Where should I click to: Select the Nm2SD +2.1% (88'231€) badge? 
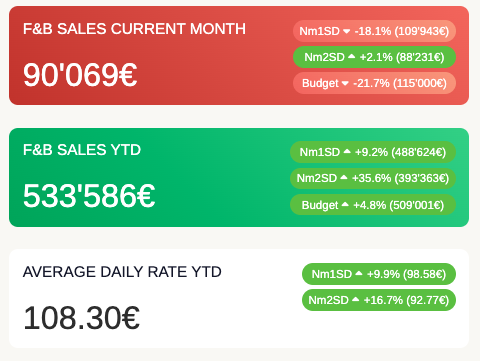click(x=374, y=57)
